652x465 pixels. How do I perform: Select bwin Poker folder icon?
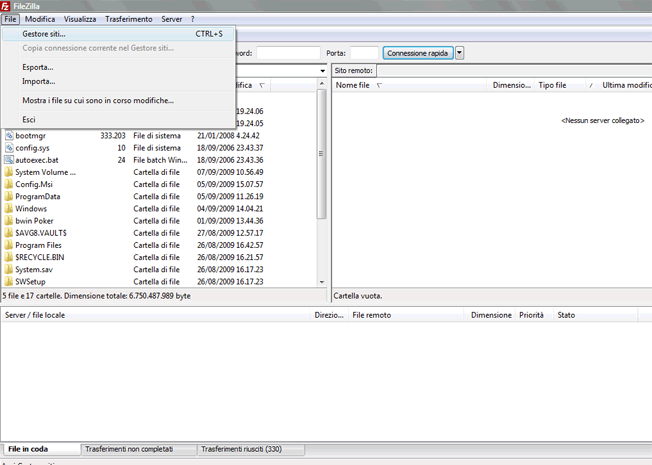coord(9,221)
